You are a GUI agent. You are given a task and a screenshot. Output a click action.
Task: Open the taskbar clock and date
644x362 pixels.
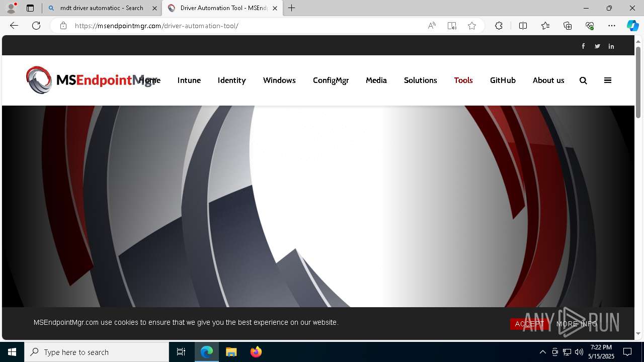click(602, 352)
